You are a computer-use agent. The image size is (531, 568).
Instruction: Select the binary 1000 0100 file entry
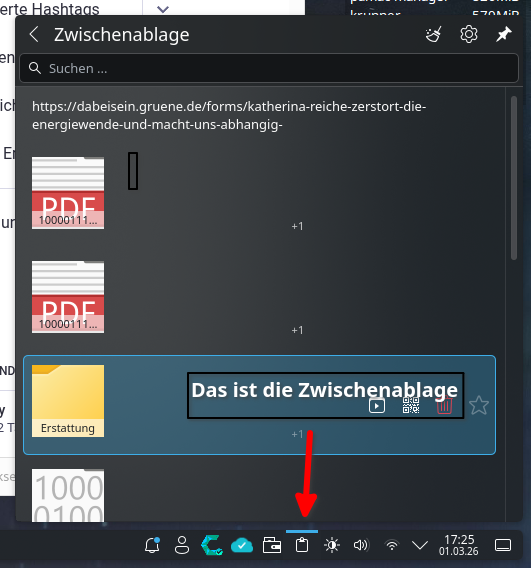click(68, 495)
